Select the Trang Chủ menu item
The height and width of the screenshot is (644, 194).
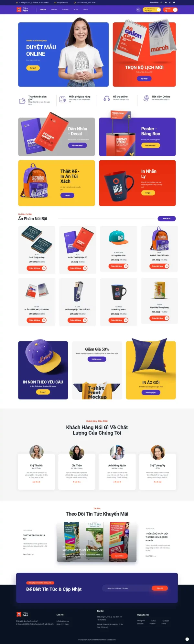tap(43, 10)
